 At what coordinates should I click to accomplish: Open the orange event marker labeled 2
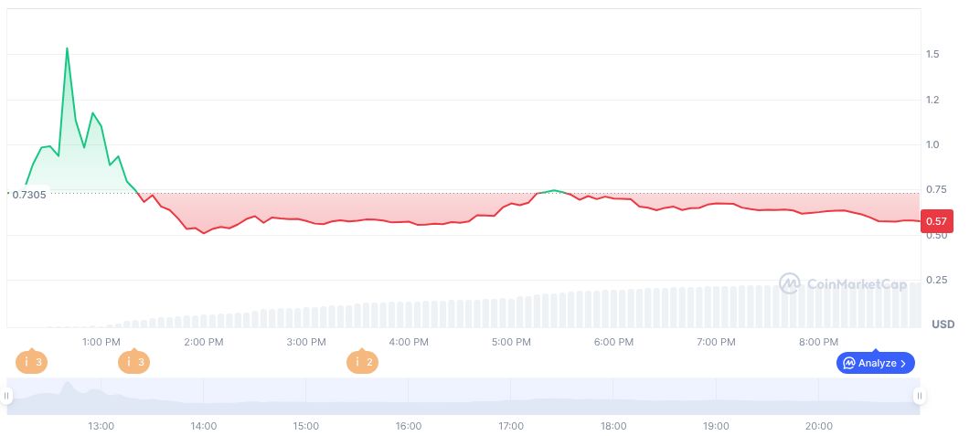pos(362,363)
